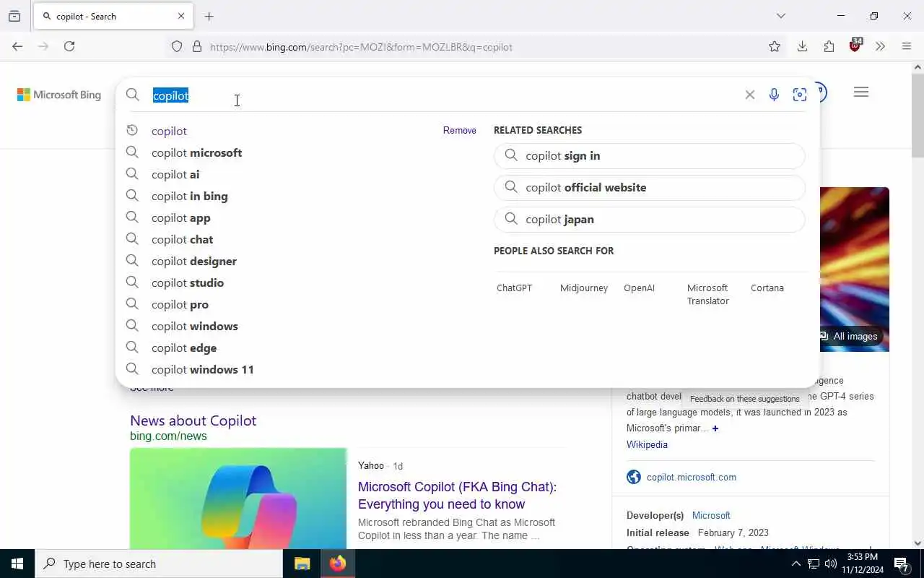Open the Downloads arrow icon
Screen dimensions: 924x578
802,47
